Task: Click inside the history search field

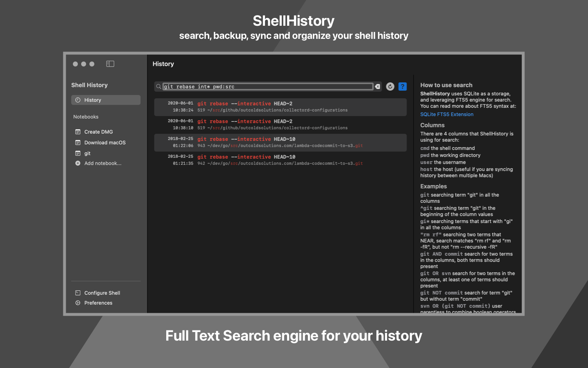Action: coord(268,87)
